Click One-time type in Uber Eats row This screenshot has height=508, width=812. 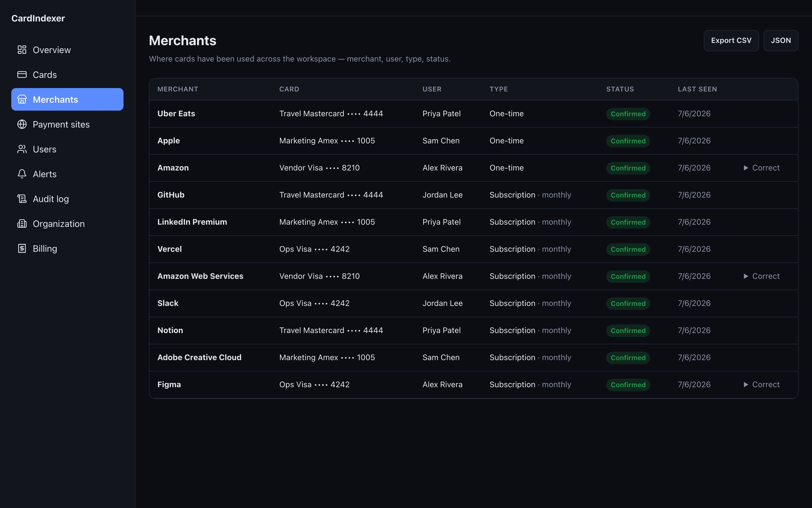pos(506,113)
